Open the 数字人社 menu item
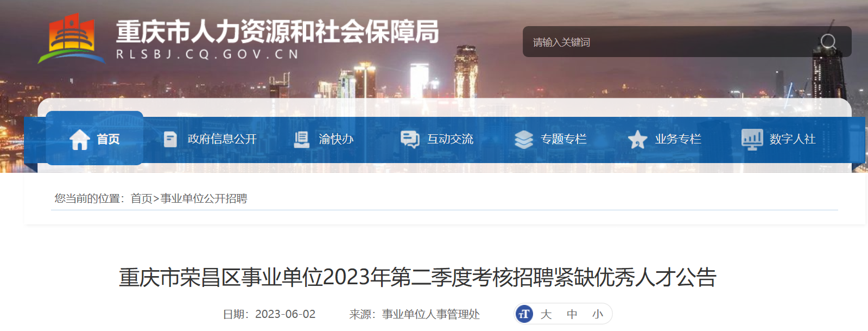This screenshot has height=331, width=868. 793,139
